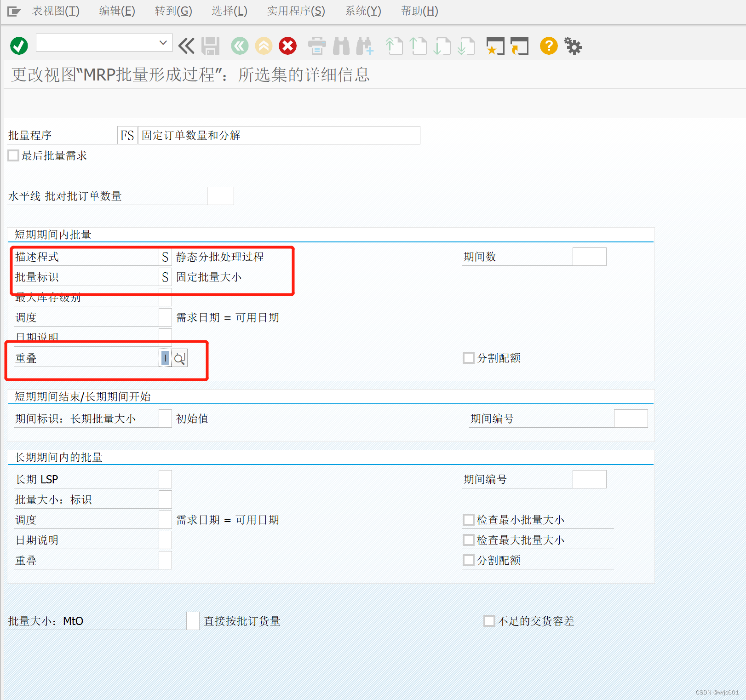This screenshot has height=700, width=746.
Task: Open the 帮助(H) menu
Action: pos(419,11)
